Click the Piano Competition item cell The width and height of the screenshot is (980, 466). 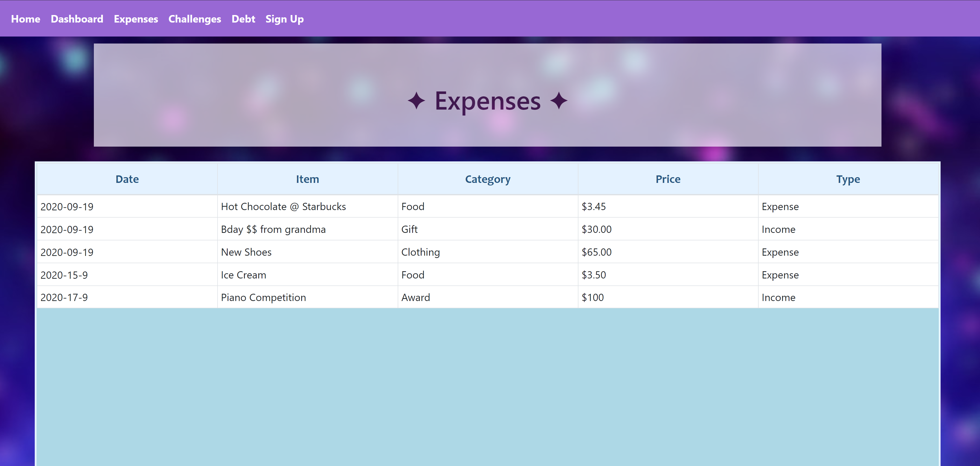263,298
